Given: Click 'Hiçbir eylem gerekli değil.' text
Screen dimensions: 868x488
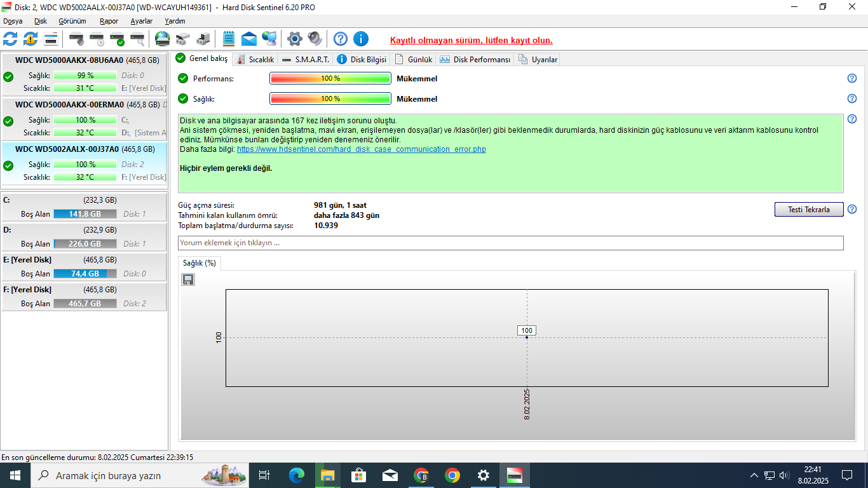Looking at the screenshot, I should tap(226, 168).
